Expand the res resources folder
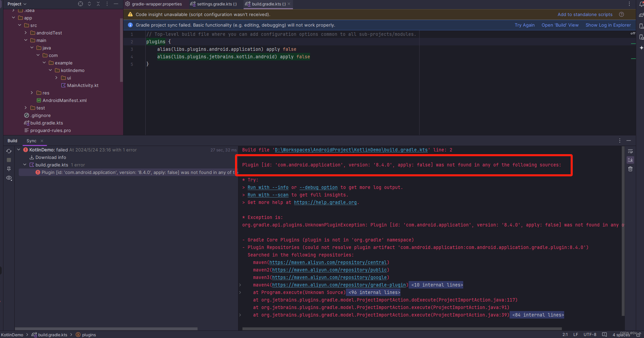Image resolution: width=644 pixels, height=338 pixels. pos(32,93)
